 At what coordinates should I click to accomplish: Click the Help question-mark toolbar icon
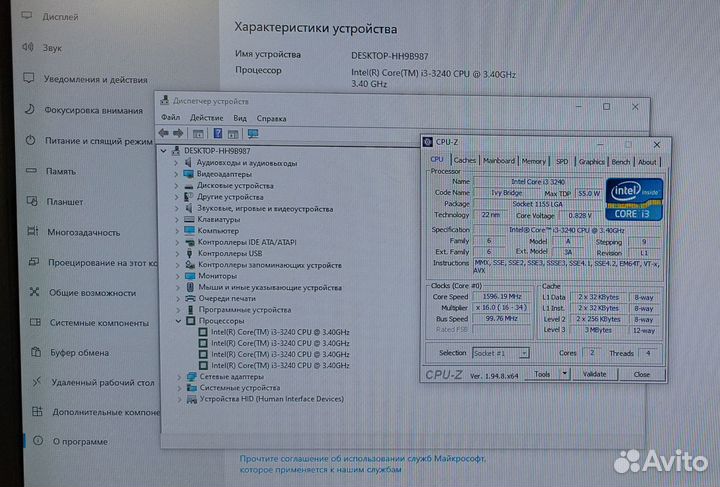click(x=218, y=133)
